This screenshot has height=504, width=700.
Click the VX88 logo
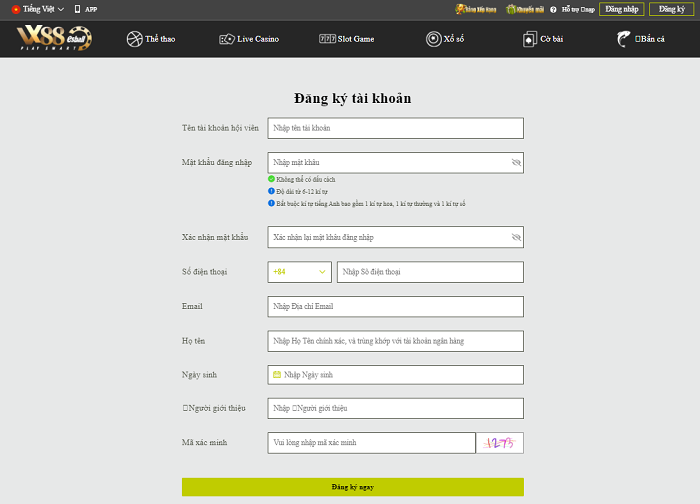(54, 39)
